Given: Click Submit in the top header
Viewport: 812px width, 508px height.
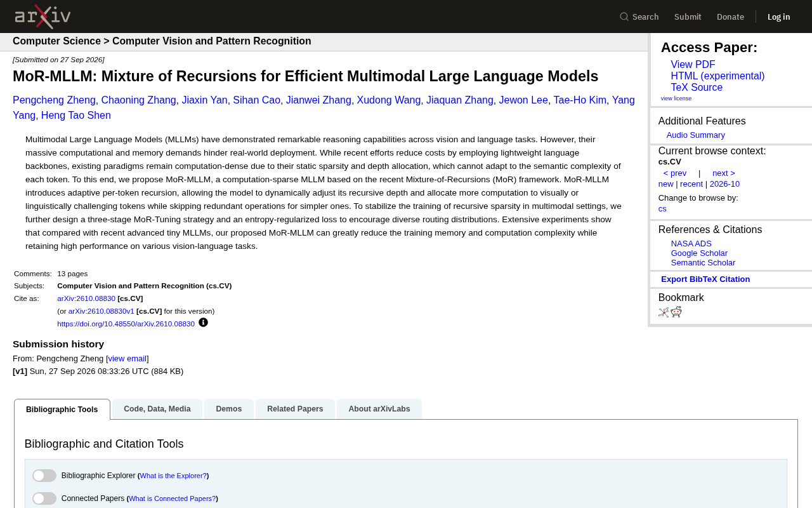Looking at the screenshot, I should (688, 17).
